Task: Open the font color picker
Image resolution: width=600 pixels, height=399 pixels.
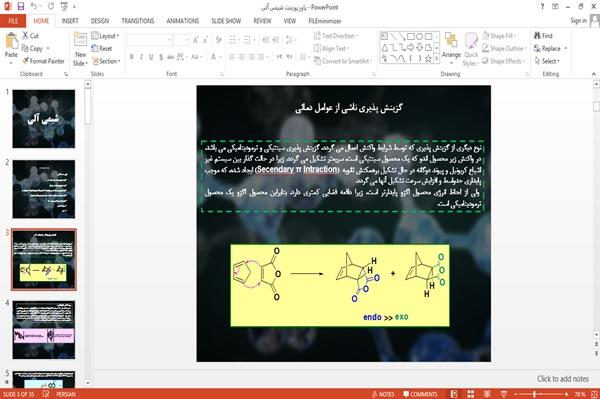Action: click(215, 57)
